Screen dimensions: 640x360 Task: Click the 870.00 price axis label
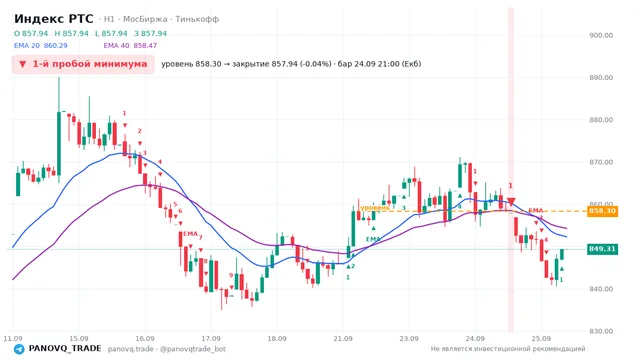pos(601,162)
